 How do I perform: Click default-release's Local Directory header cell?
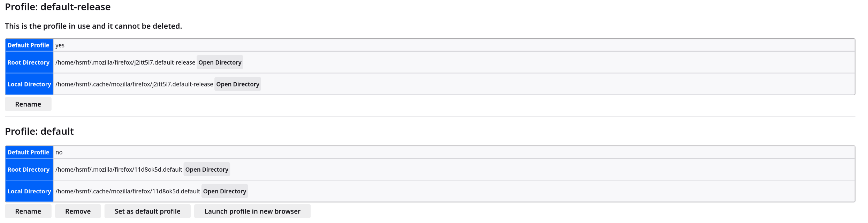29,84
